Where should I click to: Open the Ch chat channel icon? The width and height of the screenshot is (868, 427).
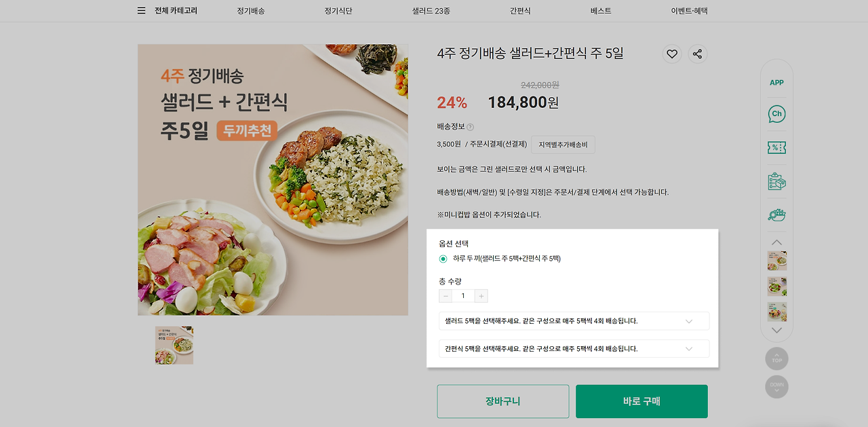coord(776,113)
